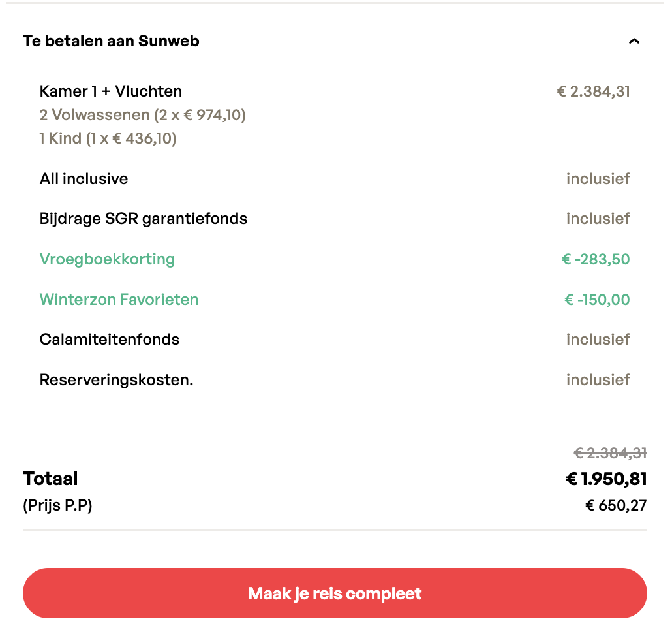This screenshot has height=632, width=672.
Task: Collapse the payment summary chevron
Action: [634, 41]
